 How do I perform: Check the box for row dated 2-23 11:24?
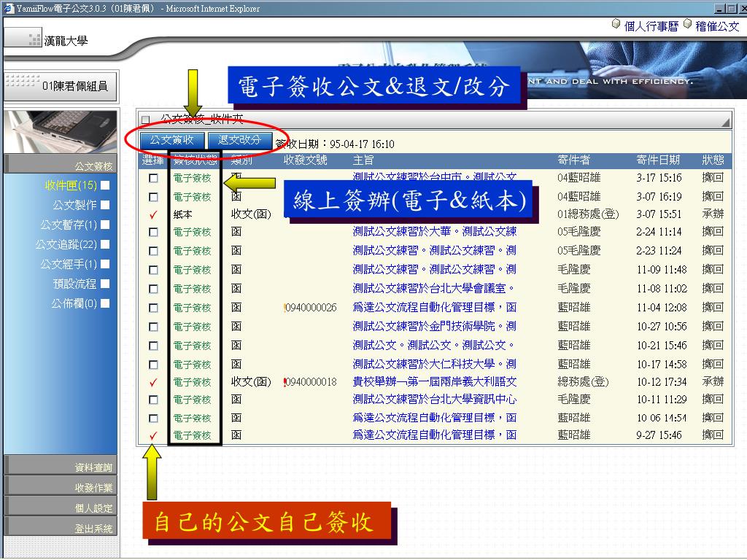153,251
